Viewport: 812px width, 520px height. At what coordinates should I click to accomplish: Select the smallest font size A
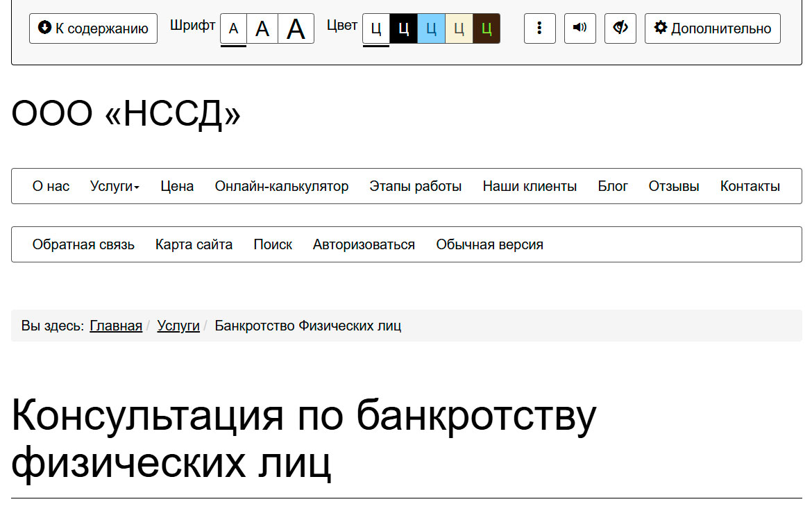point(233,29)
